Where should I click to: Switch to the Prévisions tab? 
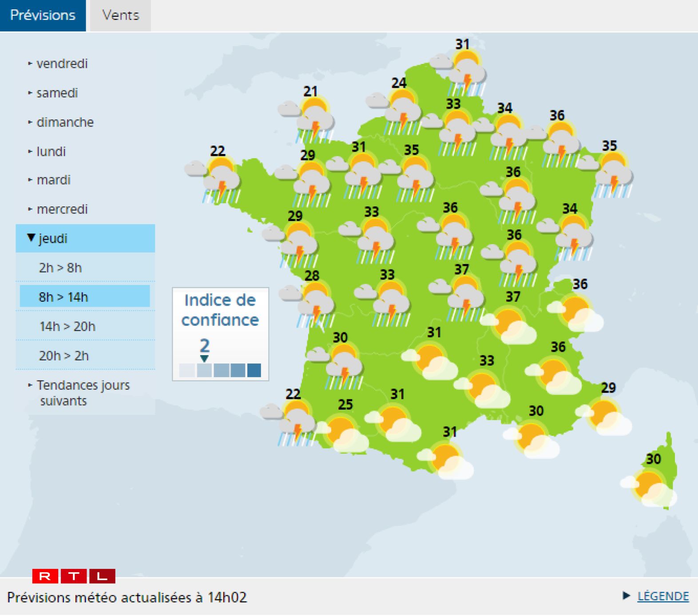[43, 16]
